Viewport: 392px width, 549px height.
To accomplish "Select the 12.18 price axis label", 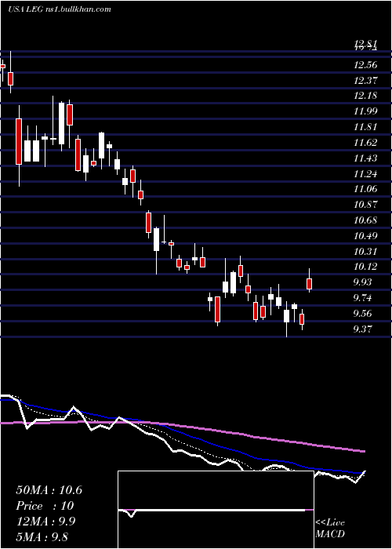I will click(x=365, y=96).
